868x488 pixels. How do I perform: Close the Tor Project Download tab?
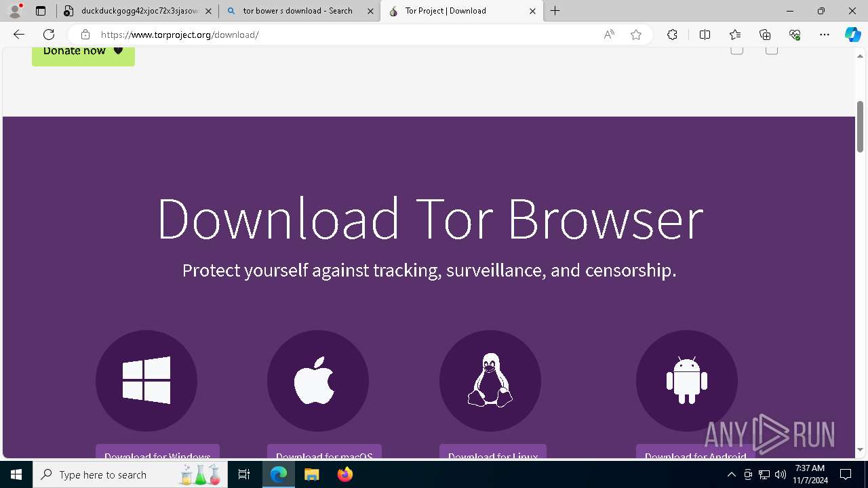532,11
